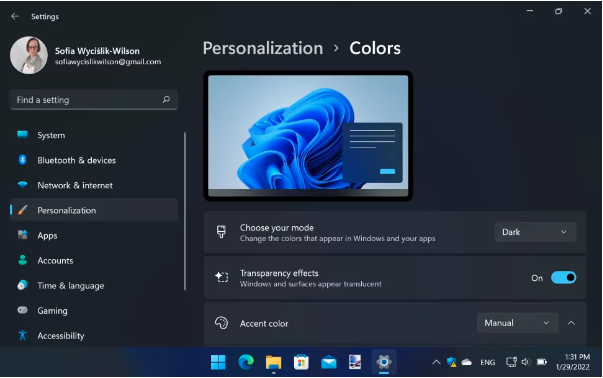Click the back arrow in Settings header
This screenshot has height=378, width=603.
(x=15, y=16)
